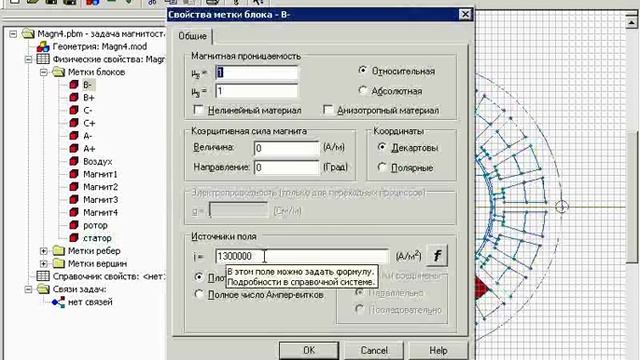Viewport: 640px width, 360px height.
Task: Collapse the Физические свойства node
Action: point(29,59)
